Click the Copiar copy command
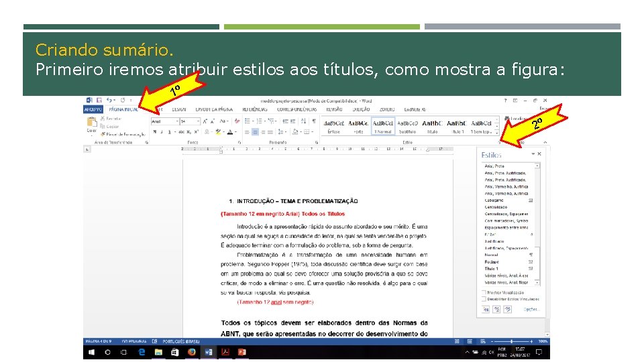The width and height of the screenshot is (644, 362). 109,127
